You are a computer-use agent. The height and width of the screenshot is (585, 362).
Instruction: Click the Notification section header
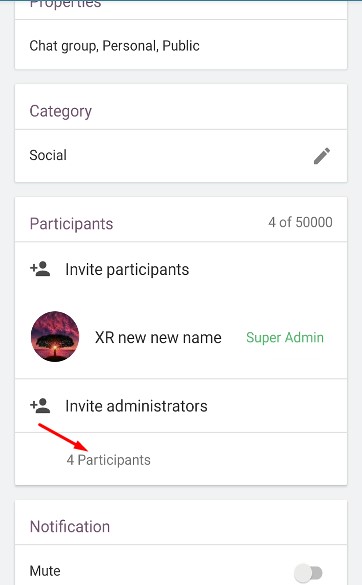(x=70, y=526)
